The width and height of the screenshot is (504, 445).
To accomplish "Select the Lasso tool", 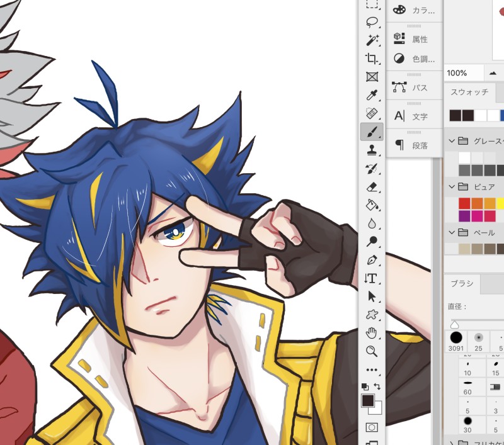I will 372,22.
